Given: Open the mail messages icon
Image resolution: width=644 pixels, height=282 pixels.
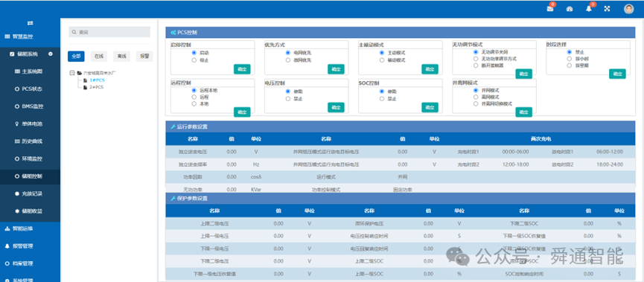Looking at the screenshot, I should pos(550,9).
